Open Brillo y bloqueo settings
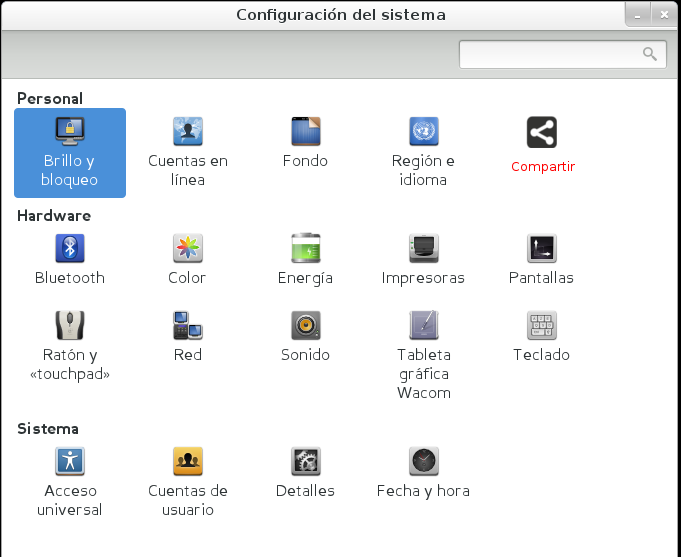Image resolution: width=681 pixels, height=557 pixels. [70, 153]
